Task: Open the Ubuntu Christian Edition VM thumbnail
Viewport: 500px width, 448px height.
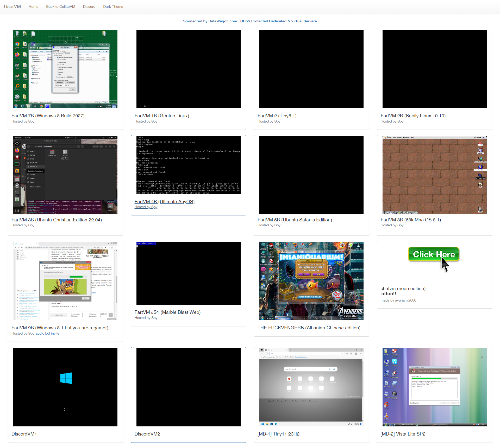Action: (x=65, y=175)
